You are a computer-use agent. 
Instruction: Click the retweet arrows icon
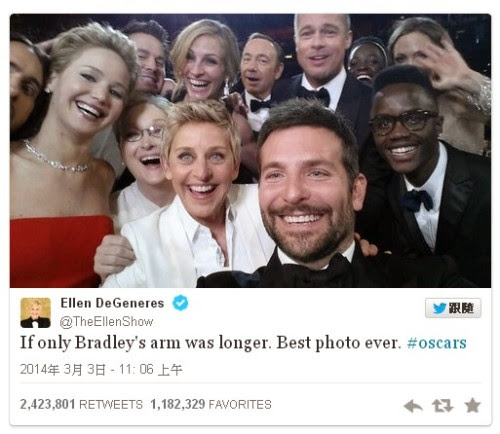(443, 406)
